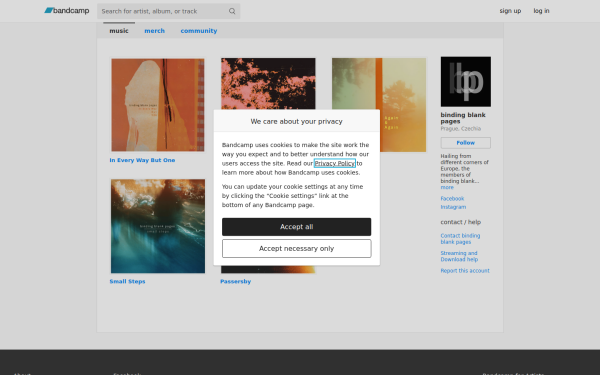
Task: Click the We care about your privacy heading
Action: pyautogui.click(x=297, y=121)
